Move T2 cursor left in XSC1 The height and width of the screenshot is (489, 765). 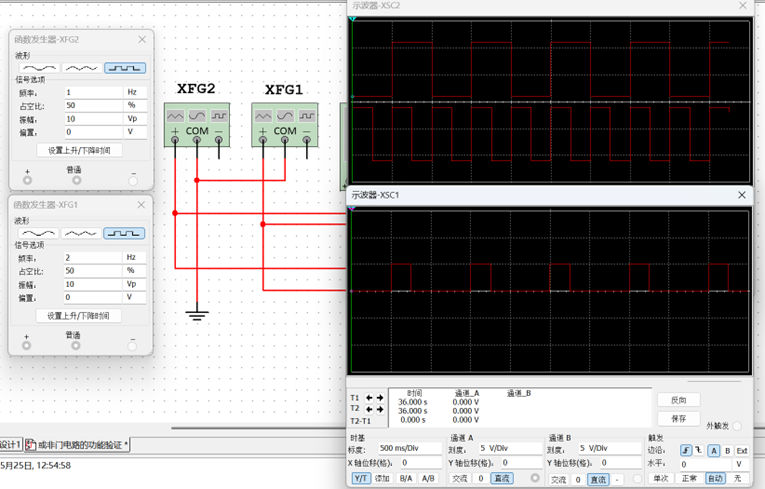(x=369, y=409)
